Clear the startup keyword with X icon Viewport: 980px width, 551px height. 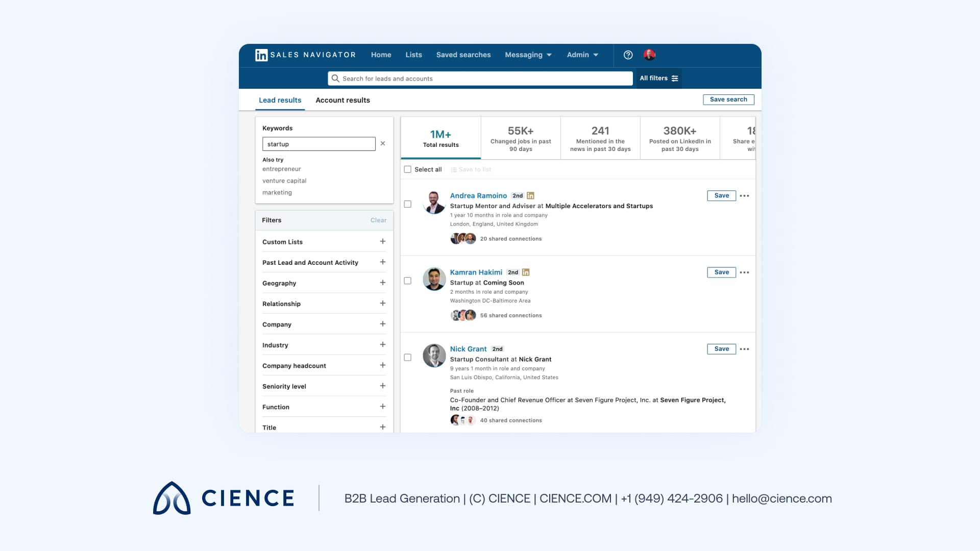383,144
